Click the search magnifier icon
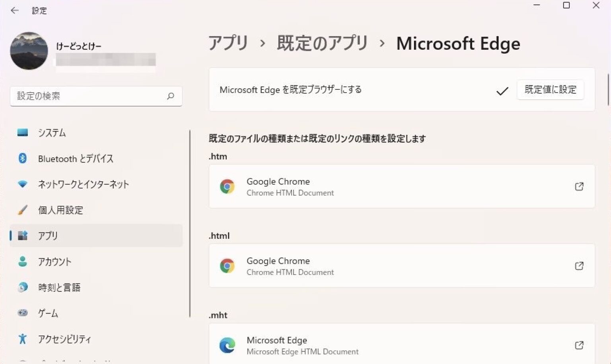Screen dimensions: 611x364 171,96
